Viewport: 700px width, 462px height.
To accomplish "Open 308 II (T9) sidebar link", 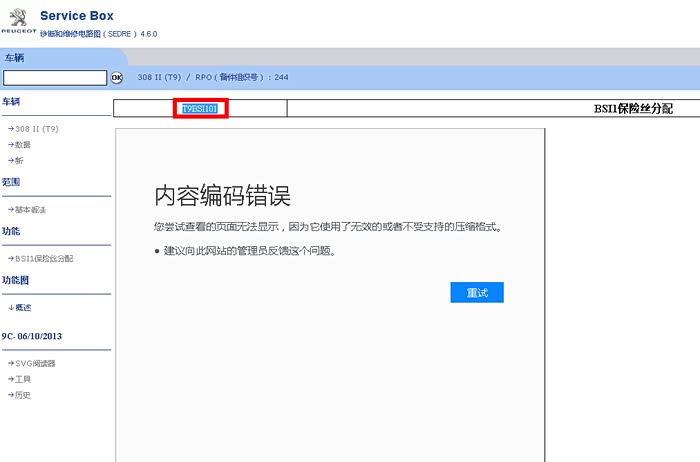I will [38, 129].
